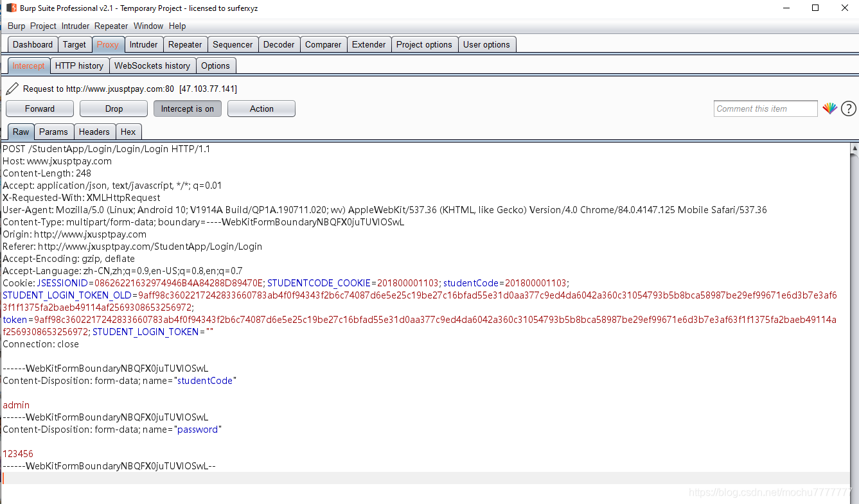The image size is (859, 504).
Task: Select the Proxy tab
Action: coord(108,44)
